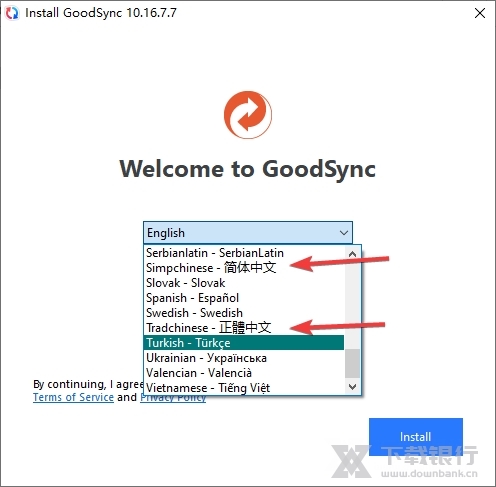Pick the highlighted Turkish - Türkçe option
This screenshot has height=487, width=496.
(244, 343)
